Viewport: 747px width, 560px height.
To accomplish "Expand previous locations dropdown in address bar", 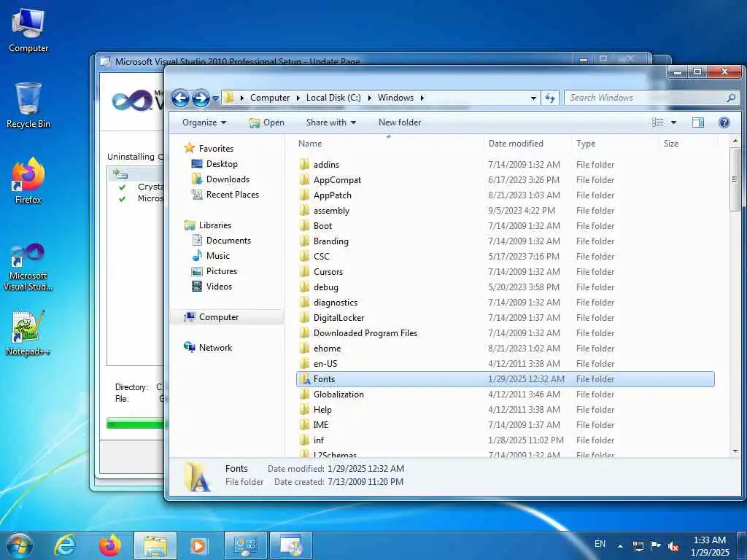I will click(x=533, y=98).
